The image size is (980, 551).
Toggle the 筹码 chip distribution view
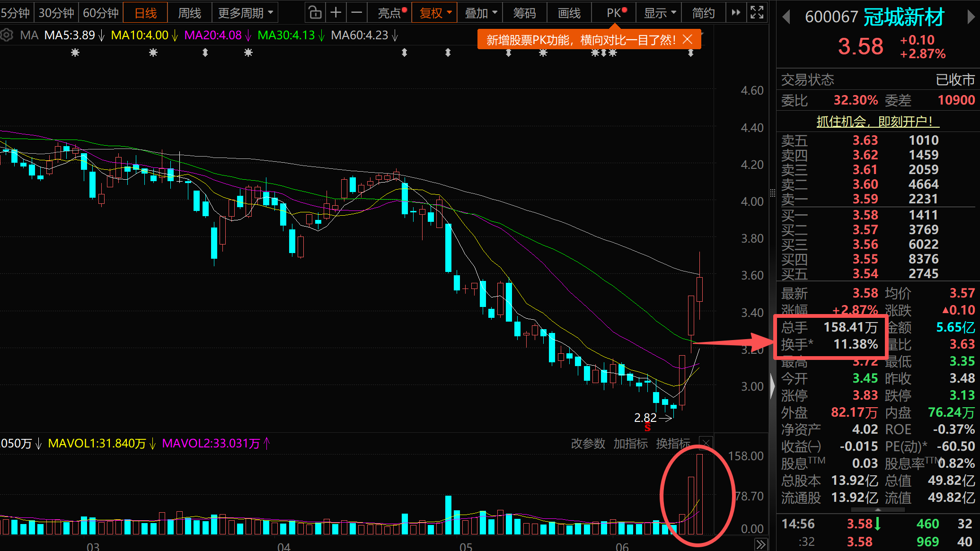pyautogui.click(x=524, y=13)
